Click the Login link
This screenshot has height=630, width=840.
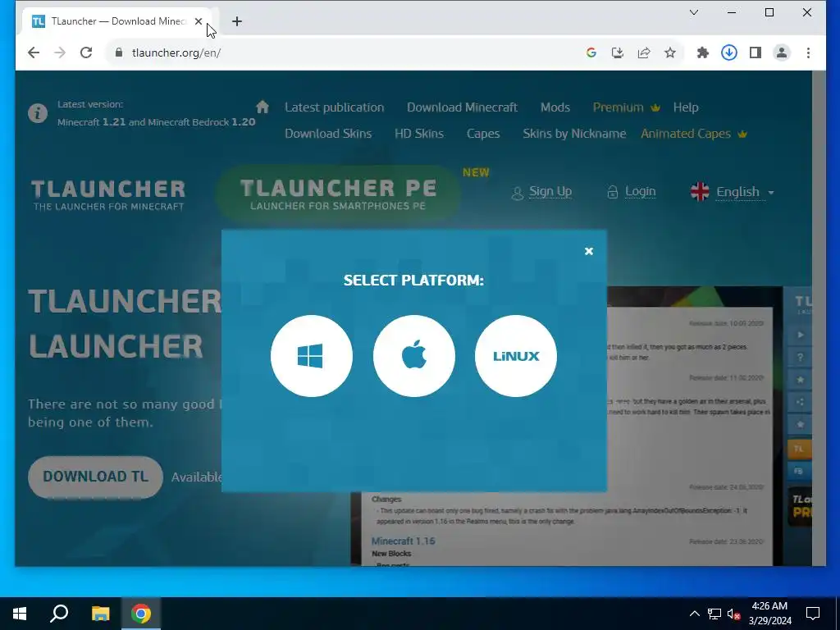click(631, 192)
